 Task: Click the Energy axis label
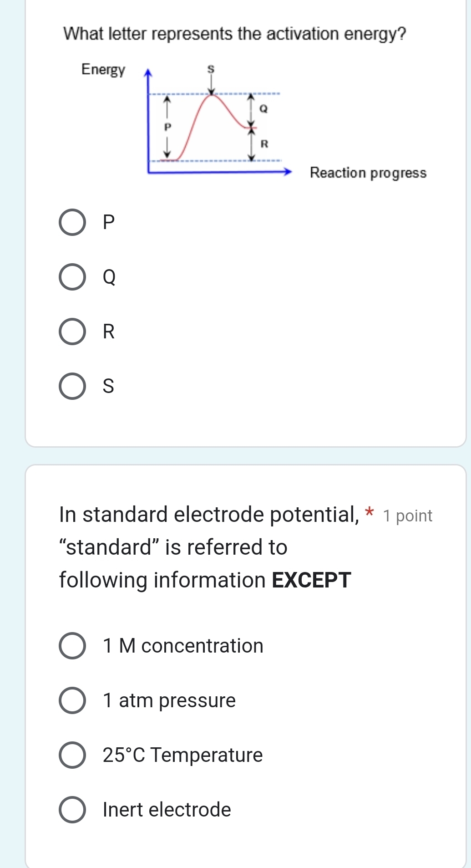coord(103,69)
